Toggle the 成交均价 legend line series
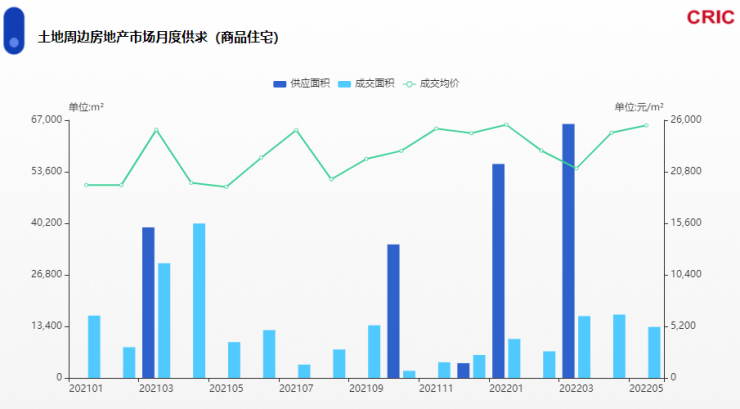 (430, 83)
